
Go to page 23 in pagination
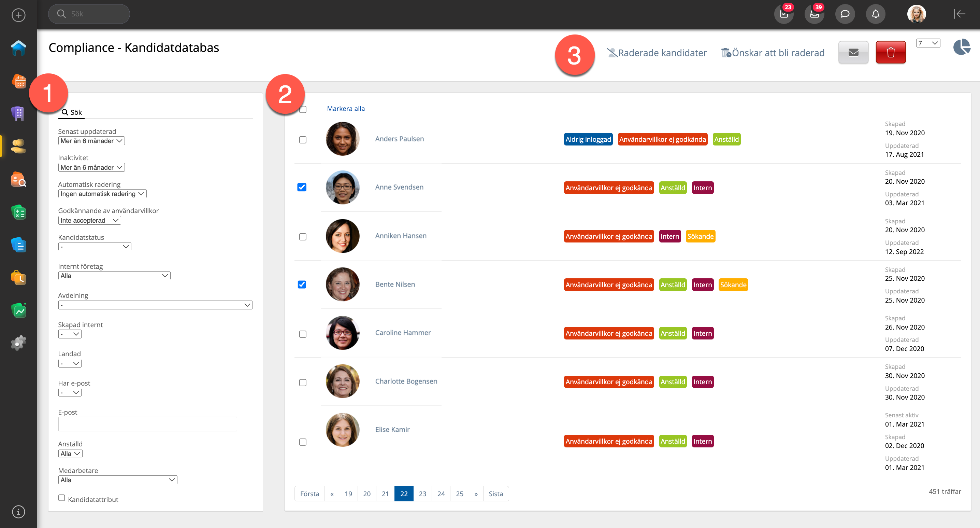click(x=422, y=494)
